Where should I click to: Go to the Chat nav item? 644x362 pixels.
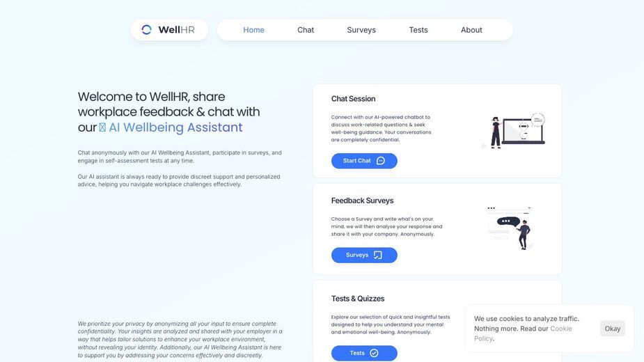(306, 30)
